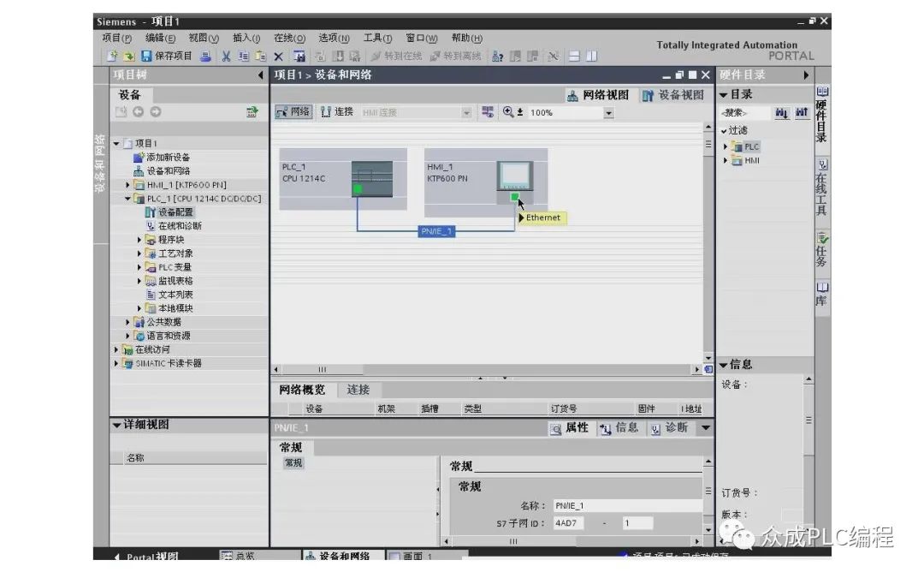Click the 转到离线 go offline button
Image resolution: width=924 pixels, height=578 pixels.
[455, 56]
